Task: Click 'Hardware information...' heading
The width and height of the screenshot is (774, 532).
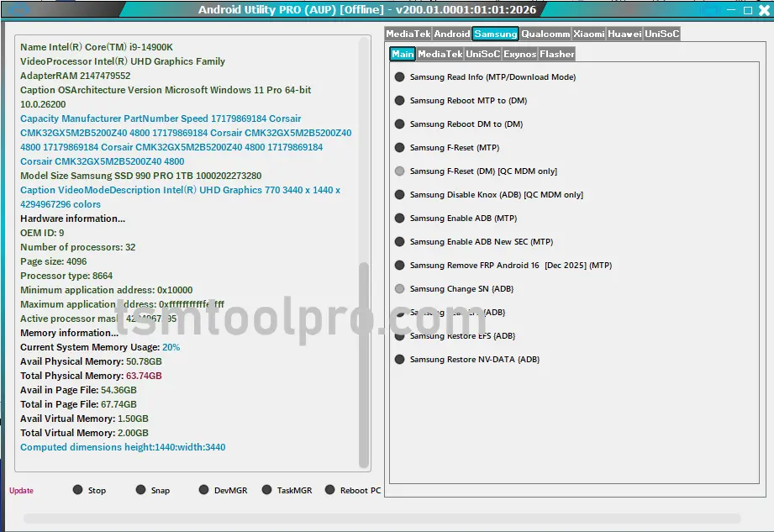Action: pos(72,219)
